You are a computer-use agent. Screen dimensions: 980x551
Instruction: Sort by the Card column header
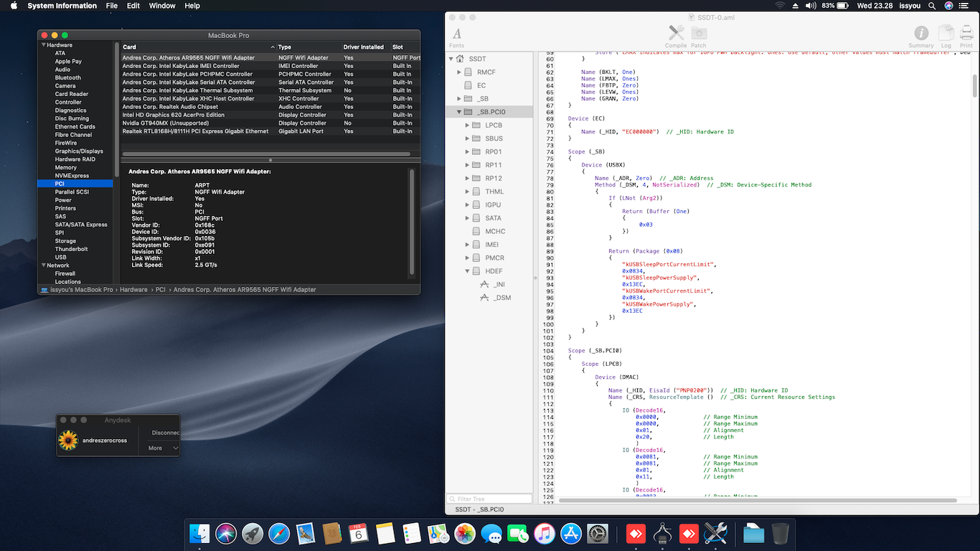point(197,47)
